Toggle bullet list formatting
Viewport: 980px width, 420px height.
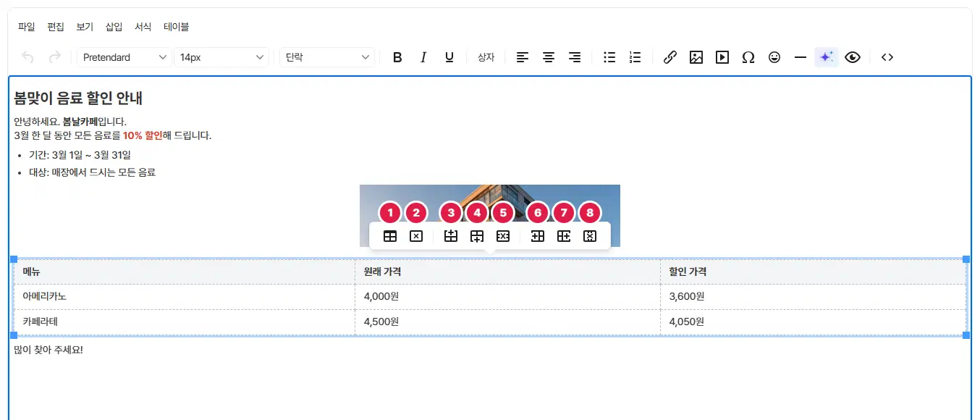click(609, 57)
